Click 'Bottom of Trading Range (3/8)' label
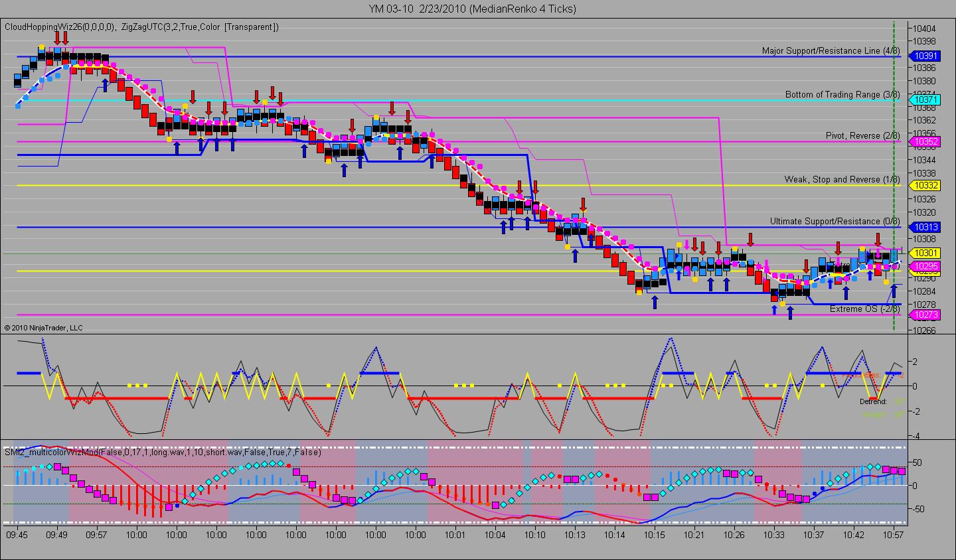The image size is (956, 560). (842, 94)
